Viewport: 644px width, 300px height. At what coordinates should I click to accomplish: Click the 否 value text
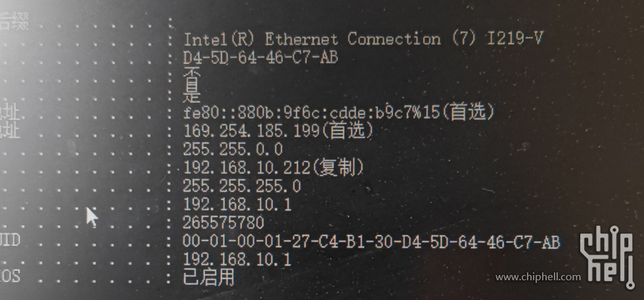click(191, 76)
